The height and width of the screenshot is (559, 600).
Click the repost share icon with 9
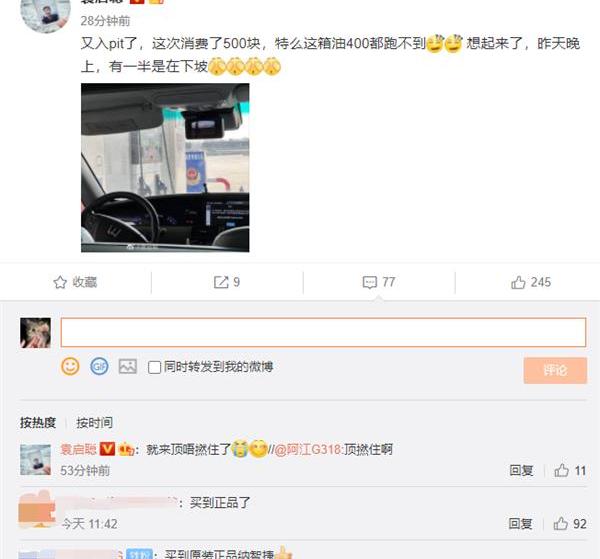tap(221, 282)
